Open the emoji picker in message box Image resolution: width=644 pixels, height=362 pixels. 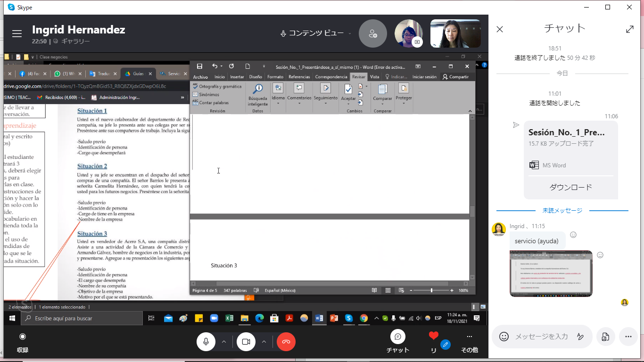(504, 337)
